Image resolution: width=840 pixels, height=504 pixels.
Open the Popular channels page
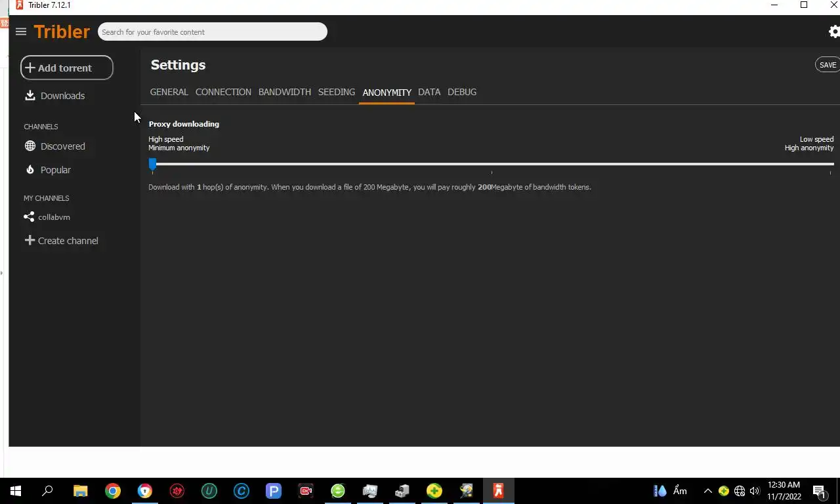(48, 170)
